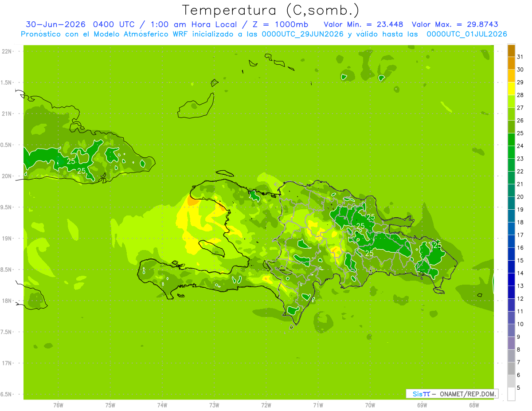Click the 22N latitude label

coord(7,51)
